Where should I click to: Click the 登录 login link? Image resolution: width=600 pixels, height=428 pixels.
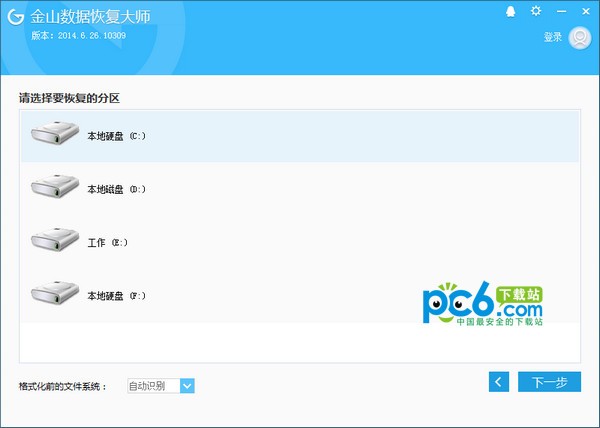pyautogui.click(x=553, y=37)
